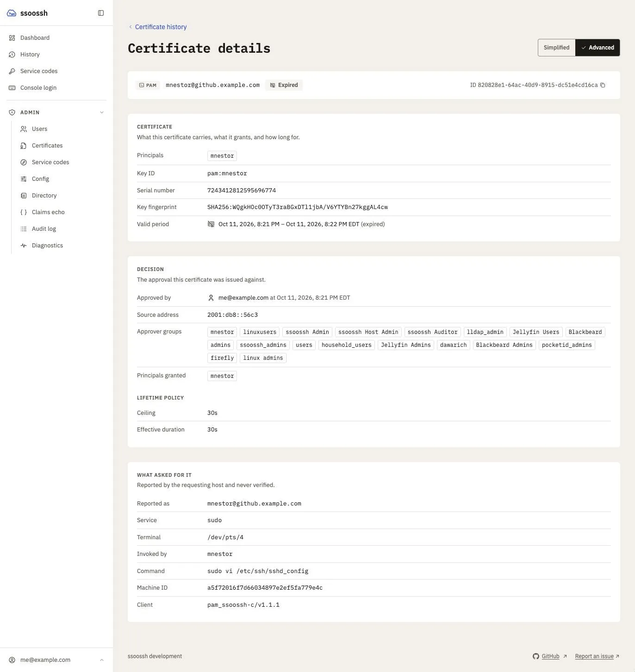Click the GitHub logo icon in footer
The width and height of the screenshot is (635, 672).
click(536, 656)
